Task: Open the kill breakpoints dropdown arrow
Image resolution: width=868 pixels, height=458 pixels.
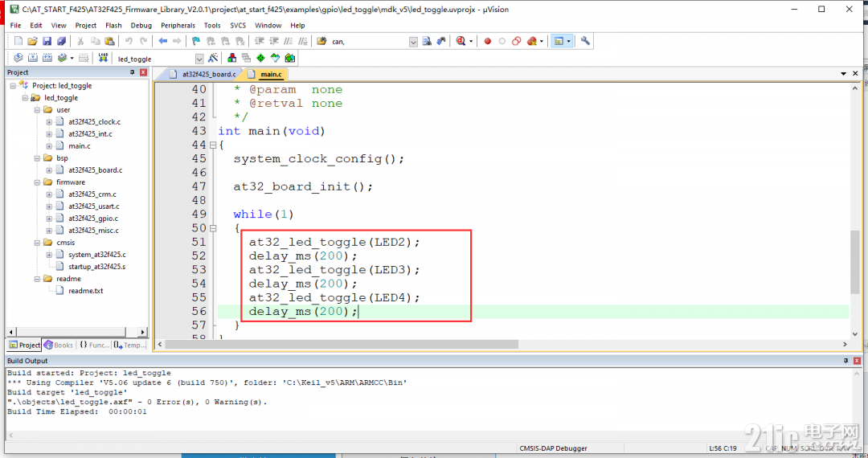Action: coord(542,41)
